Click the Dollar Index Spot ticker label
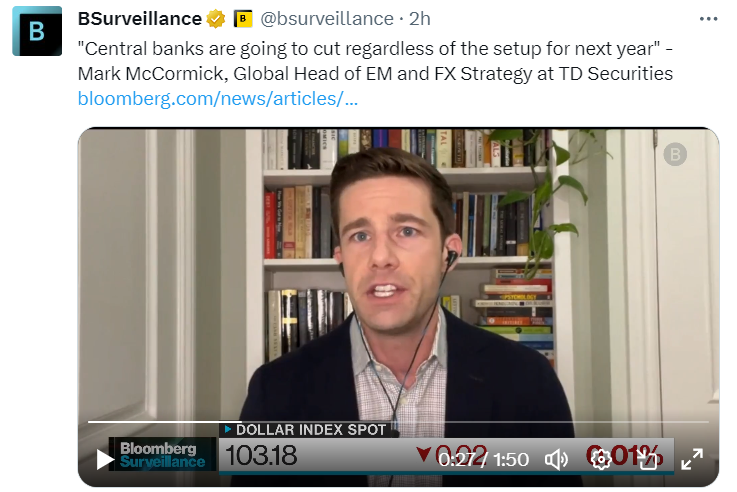 tap(310, 430)
